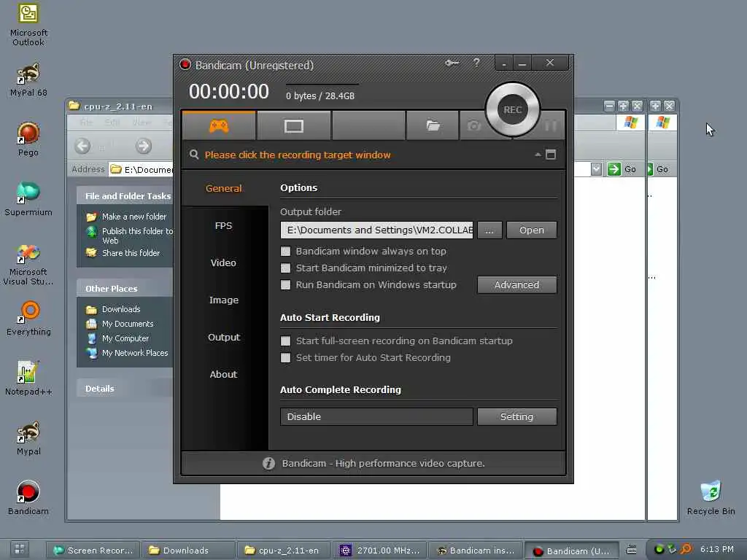The image size is (747, 560).
Task: Select the screen recording mode rectangle icon
Action: [293, 126]
